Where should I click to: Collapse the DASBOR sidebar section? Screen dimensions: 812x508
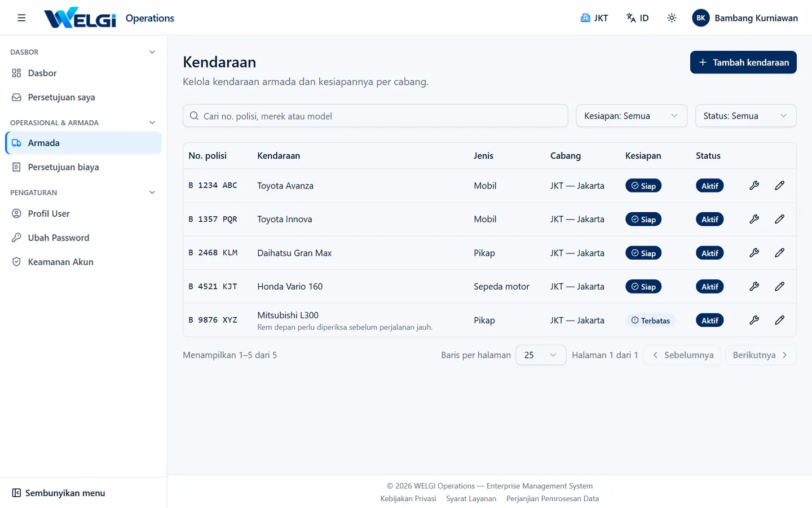pyautogui.click(x=152, y=52)
